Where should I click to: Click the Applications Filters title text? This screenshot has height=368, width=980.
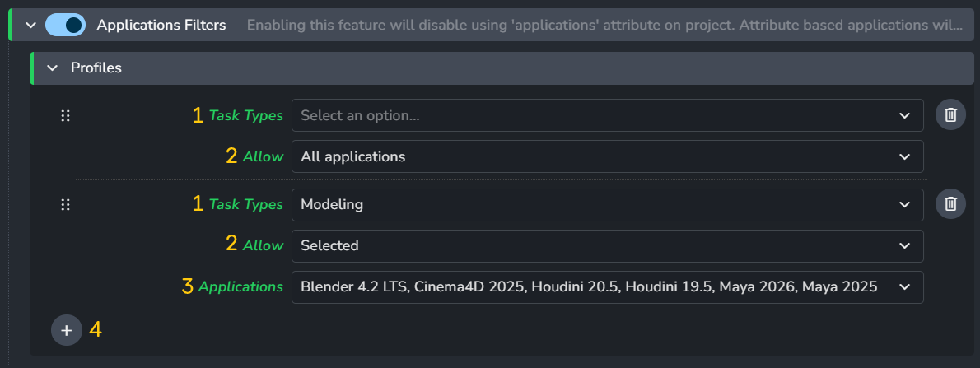[x=161, y=26]
